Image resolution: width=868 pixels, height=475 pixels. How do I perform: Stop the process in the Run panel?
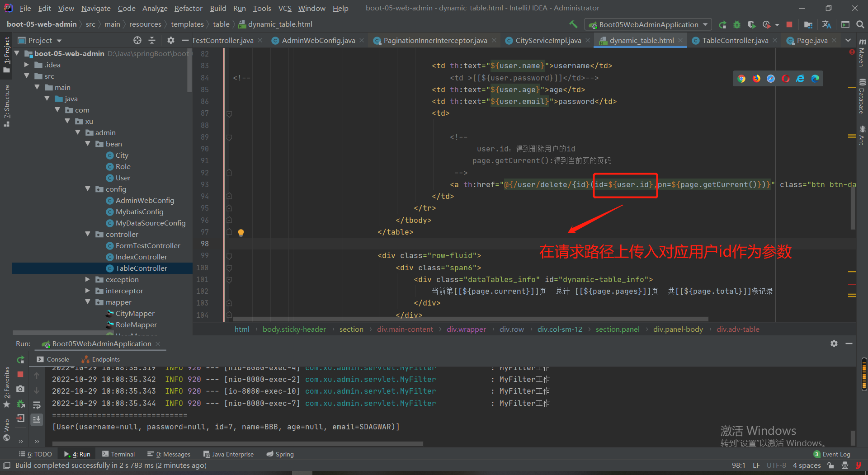click(x=20, y=374)
